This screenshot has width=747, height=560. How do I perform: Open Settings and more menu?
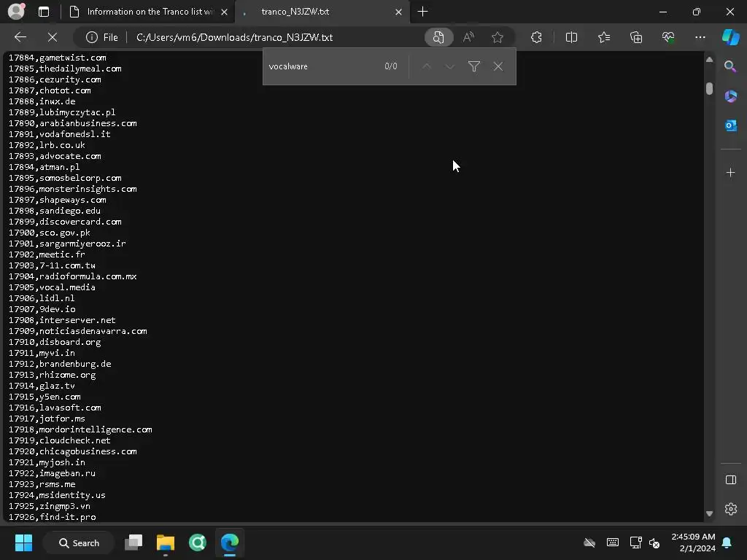tap(700, 37)
